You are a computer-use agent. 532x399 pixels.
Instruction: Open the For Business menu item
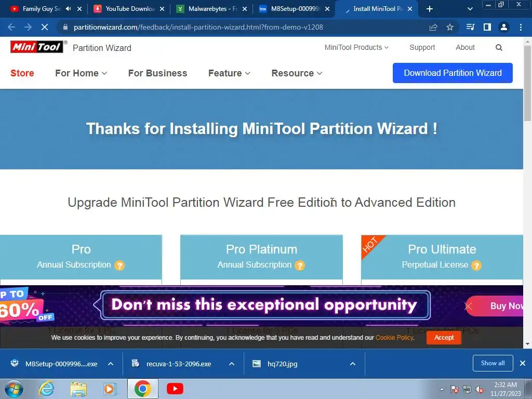(x=157, y=73)
